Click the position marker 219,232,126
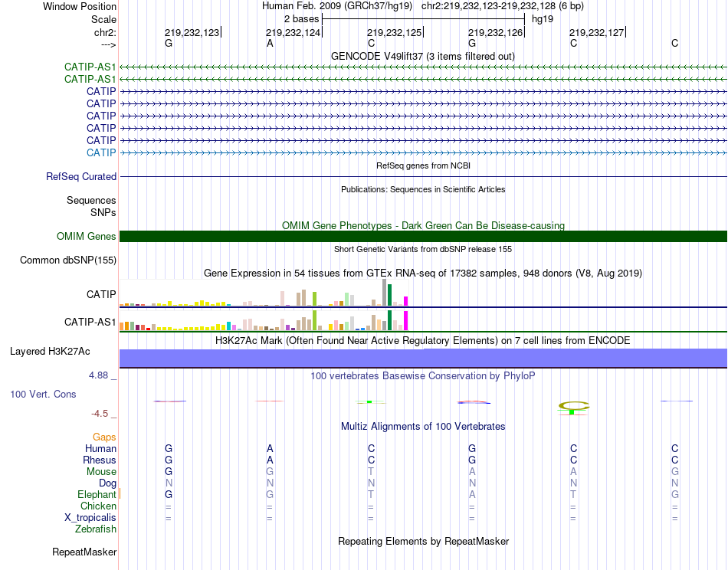 [495, 32]
